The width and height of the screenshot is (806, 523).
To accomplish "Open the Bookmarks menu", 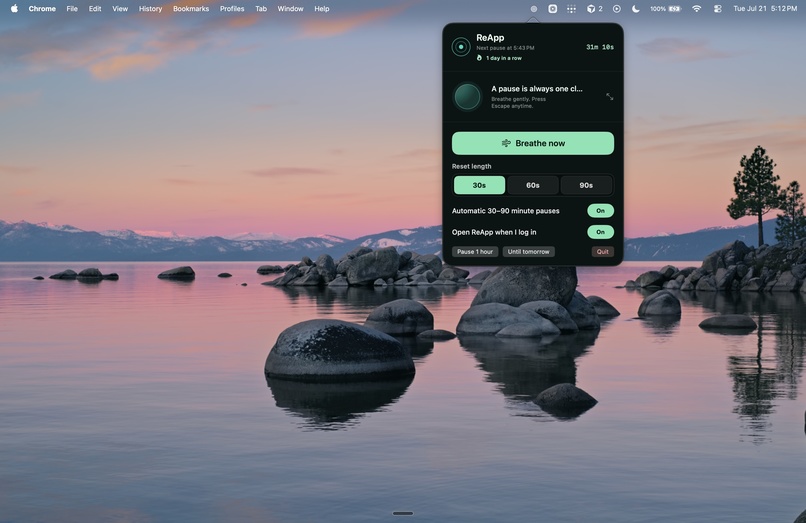I will click(x=191, y=9).
